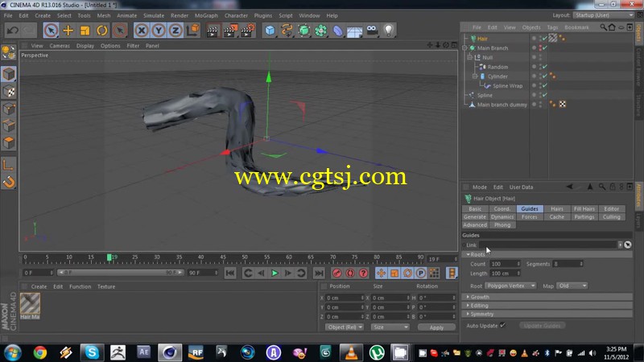
Task: Select Make Editable icon in left toolbar
Action: [x=9, y=52]
